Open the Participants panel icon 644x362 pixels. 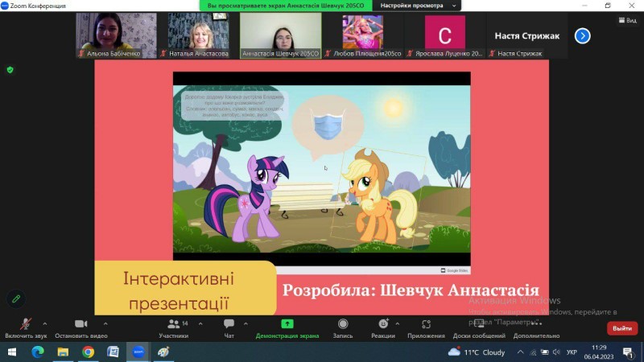click(x=174, y=324)
